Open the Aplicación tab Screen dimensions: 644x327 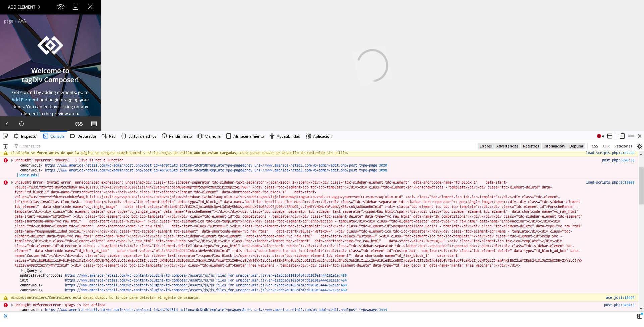tap(319, 136)
